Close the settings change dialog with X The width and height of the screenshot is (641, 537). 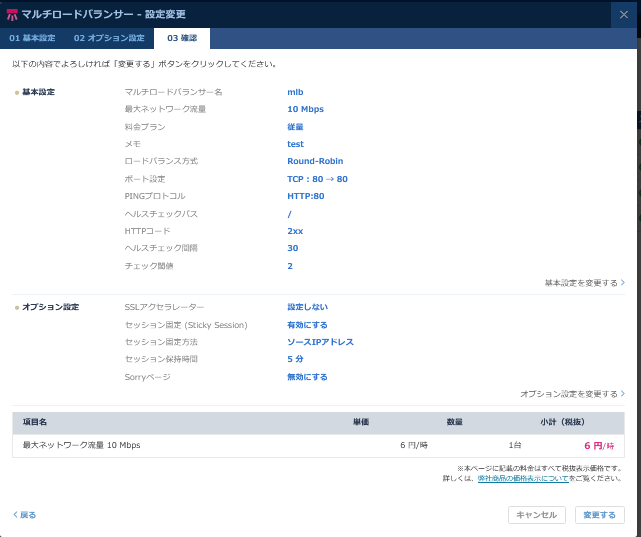click(x=624, y=14)
